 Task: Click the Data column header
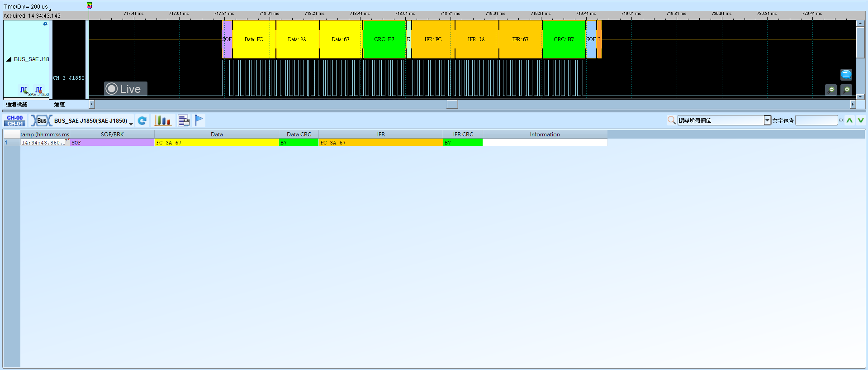click(x=217, y=134)
